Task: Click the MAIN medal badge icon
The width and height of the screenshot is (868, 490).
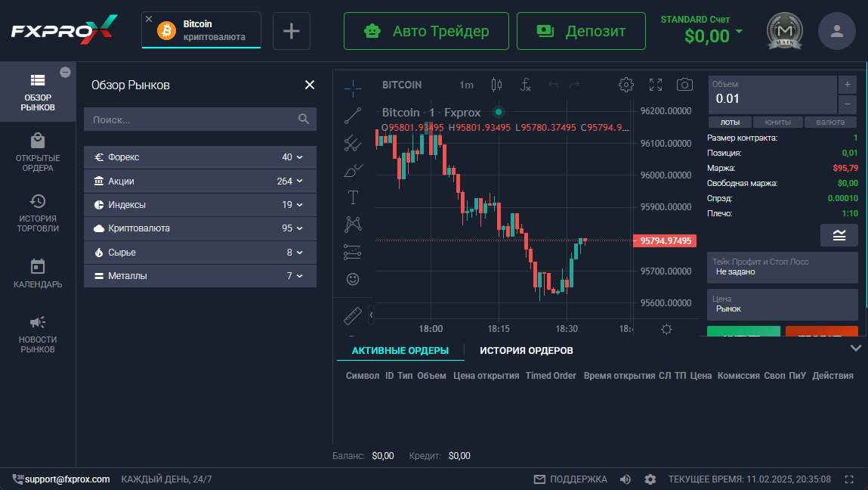Action: pos(784,31)
